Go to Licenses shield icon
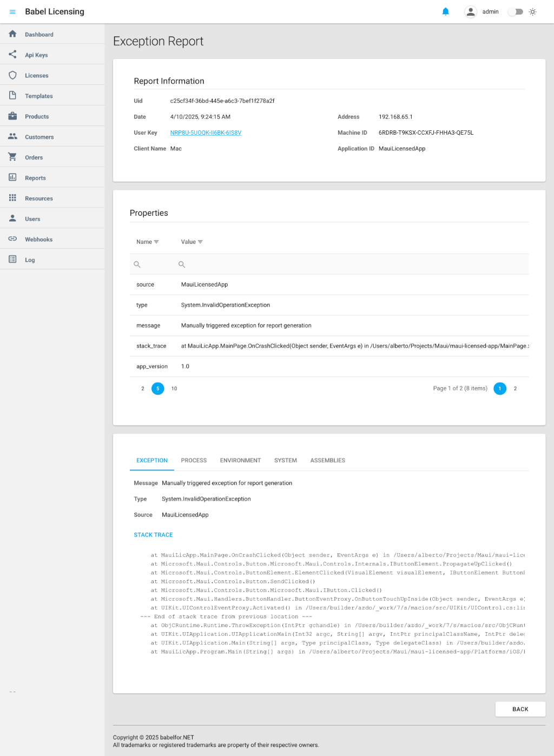Viewport: 554px width, 756px height. pyautogui.click(x=12, y=75)
